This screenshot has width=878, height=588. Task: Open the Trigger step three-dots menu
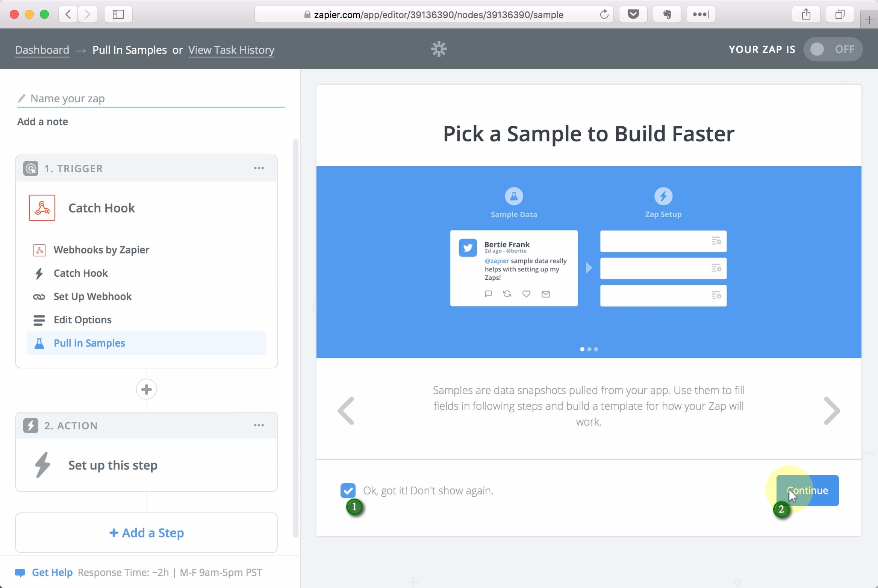(x=259, y=168)
